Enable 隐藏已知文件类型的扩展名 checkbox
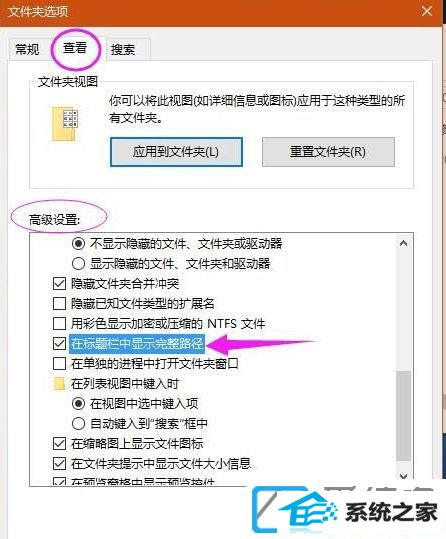The image size is (446, 539). pos(59,304)
